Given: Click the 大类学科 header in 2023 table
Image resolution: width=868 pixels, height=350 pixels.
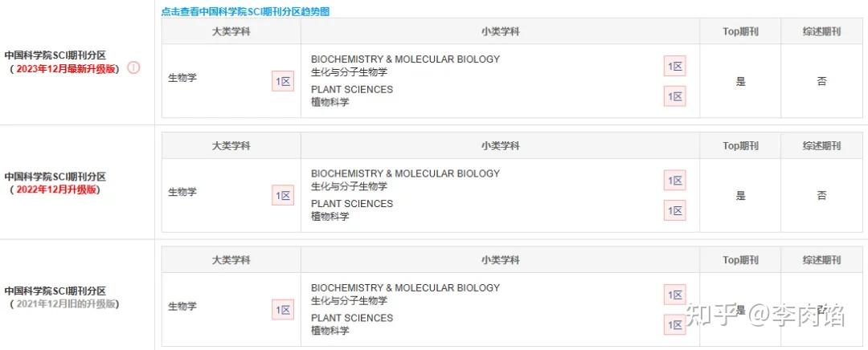Looking at the screenshot, I should click(231, 31).
